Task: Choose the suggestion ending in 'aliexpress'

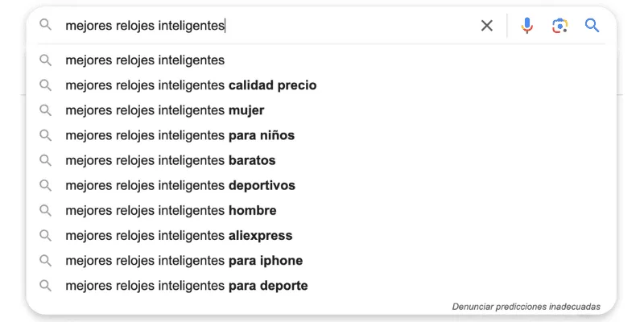Action: tap(179, 236)
